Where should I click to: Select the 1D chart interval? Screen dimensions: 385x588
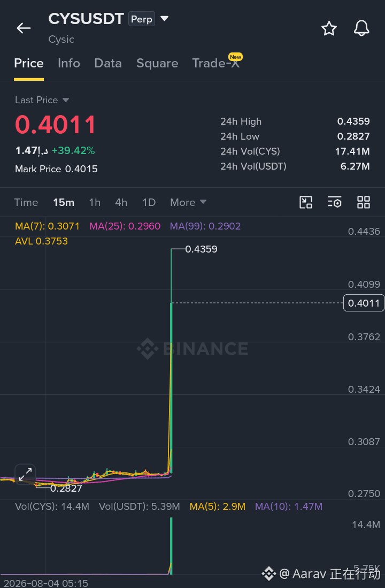click(x=149, y=202)
